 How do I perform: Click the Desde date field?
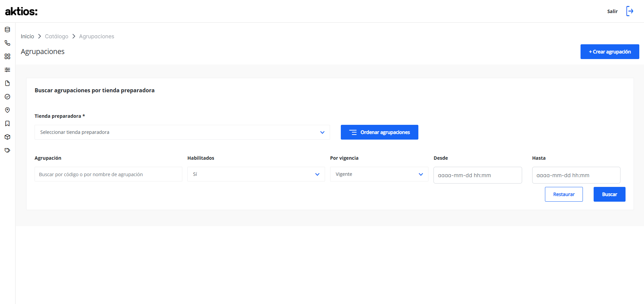click(x=477, y=175)
